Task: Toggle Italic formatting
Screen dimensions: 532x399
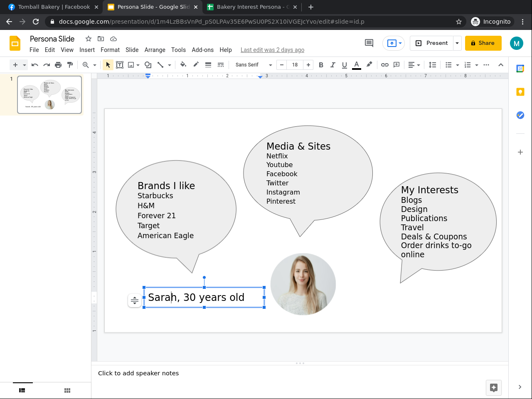Action: 332,65
